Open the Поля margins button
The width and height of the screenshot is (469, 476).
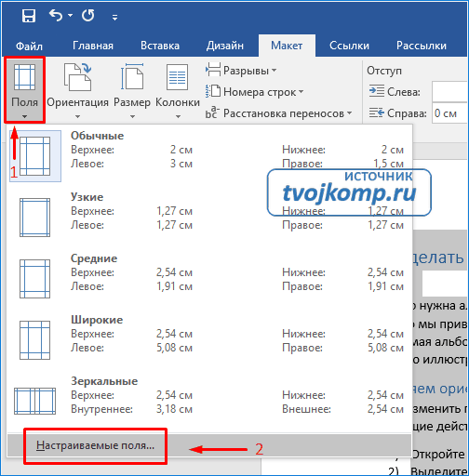tap(24, 90)
